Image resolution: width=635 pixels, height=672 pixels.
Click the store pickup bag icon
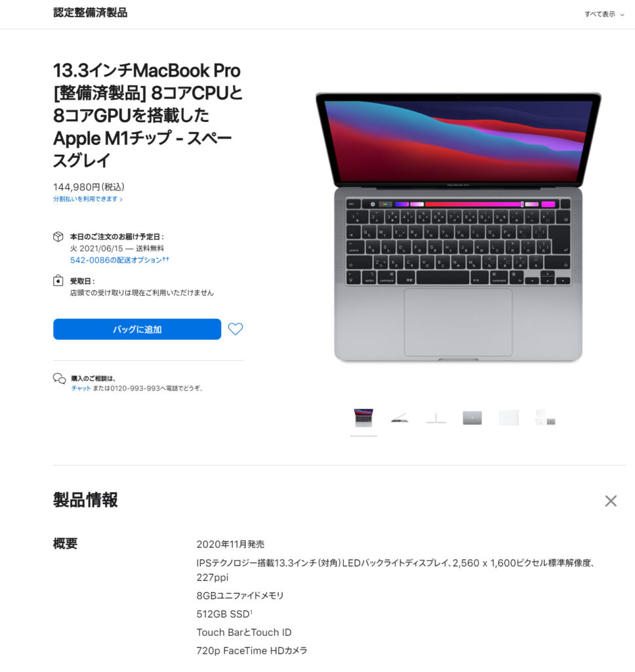click(58, 281)
